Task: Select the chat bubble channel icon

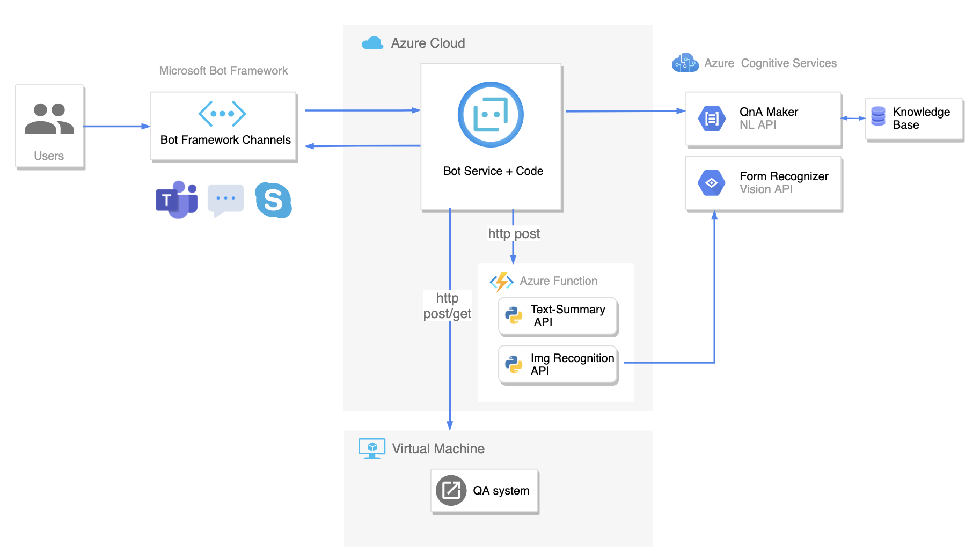Action: tap(225, 200)
